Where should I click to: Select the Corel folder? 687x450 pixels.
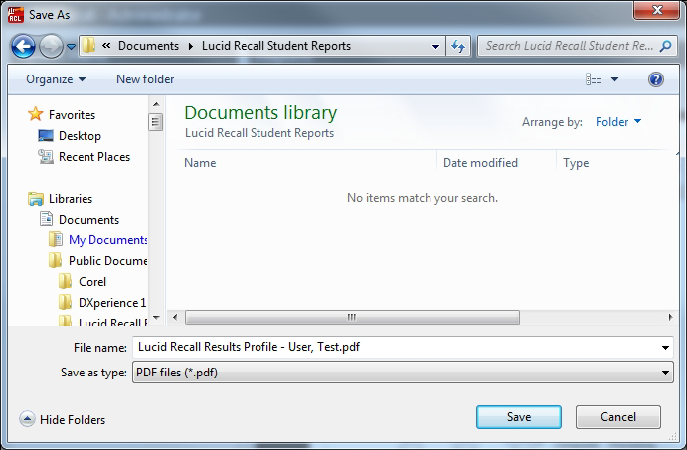coord(82,282)
